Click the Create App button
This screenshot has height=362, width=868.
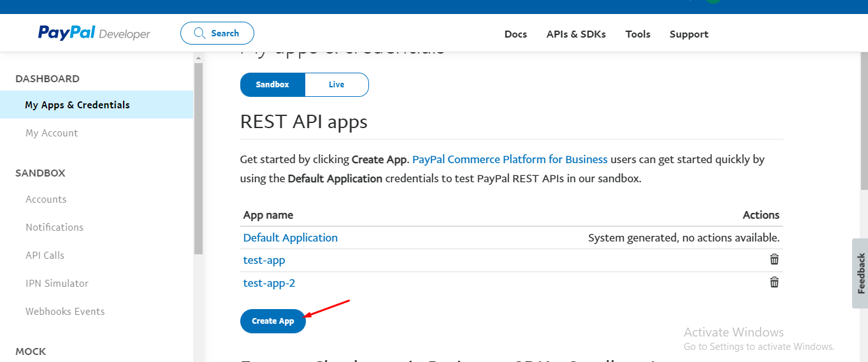(273, 321)
